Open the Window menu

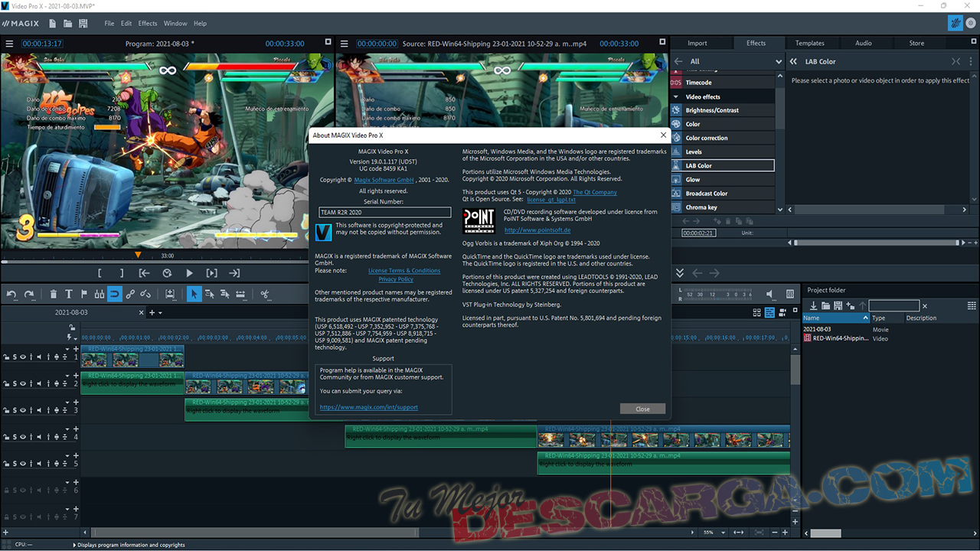coord(175,24)
